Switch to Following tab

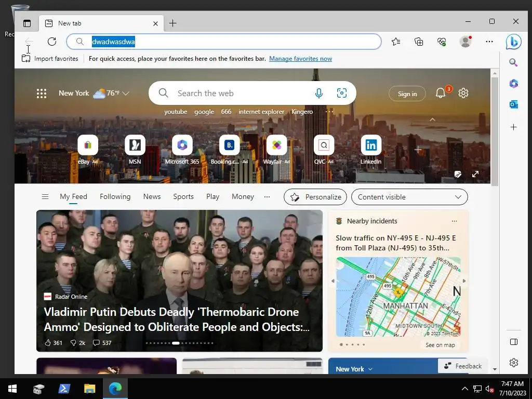tap(115, 196)
